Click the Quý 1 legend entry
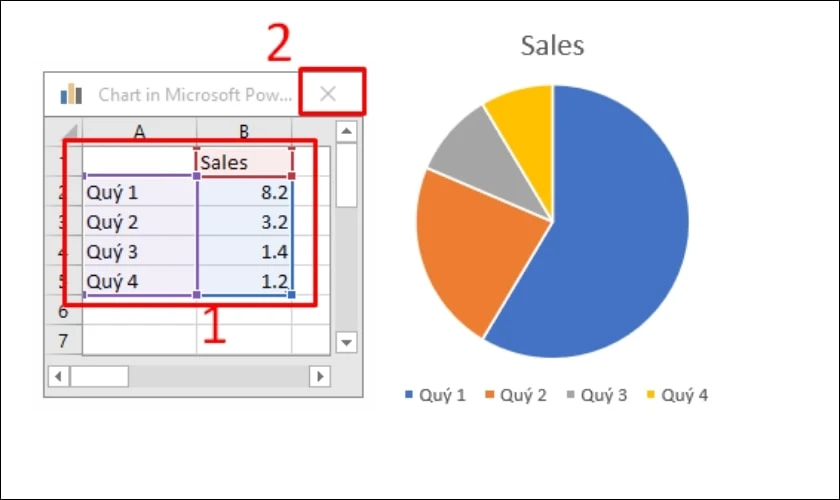Viewport: 840px width, 500px height. pyautogui.click(x=436, y=395)
